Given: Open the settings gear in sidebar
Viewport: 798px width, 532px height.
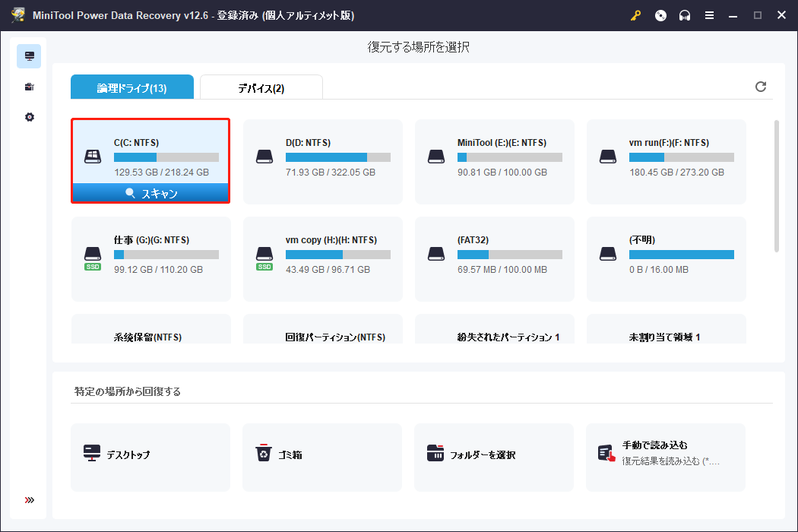Looking at the screenshot, I should click(x=29, y=117).
